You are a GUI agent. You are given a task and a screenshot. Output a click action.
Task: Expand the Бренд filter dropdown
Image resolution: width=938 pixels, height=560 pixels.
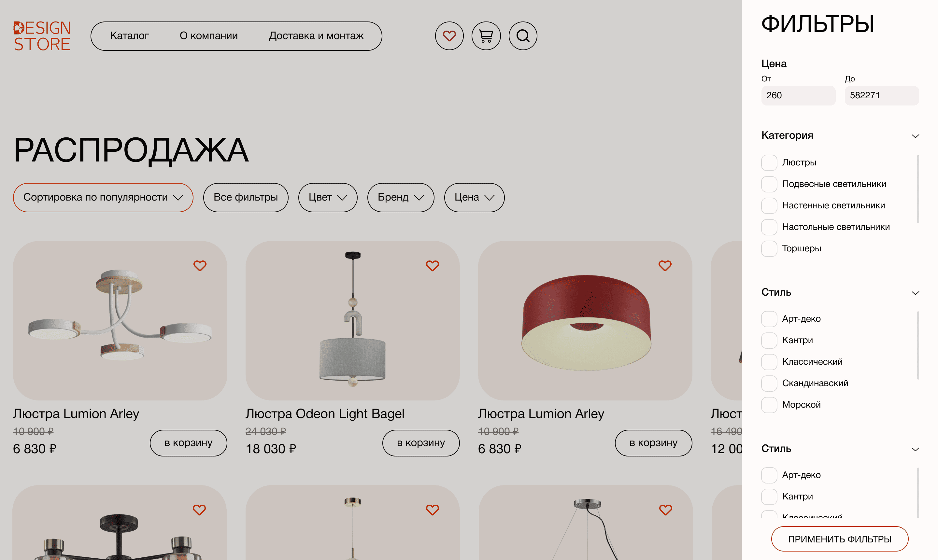tap(401, 197)
